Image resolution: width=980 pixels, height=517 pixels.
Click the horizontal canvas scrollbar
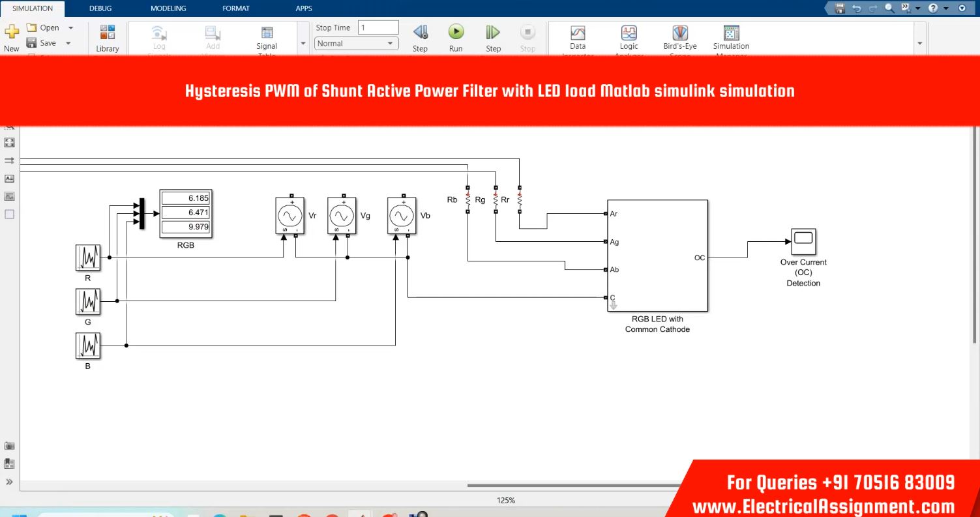(574, 485)
